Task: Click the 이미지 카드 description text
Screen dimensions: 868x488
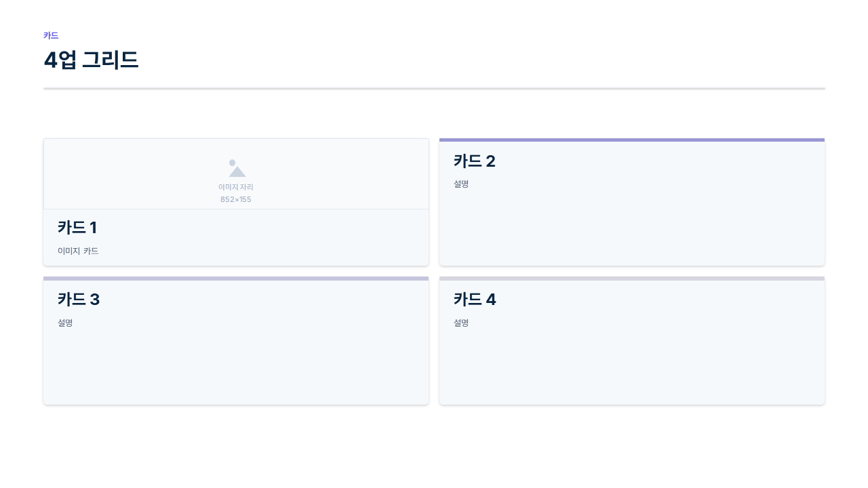Action: (x=78, y=251)
